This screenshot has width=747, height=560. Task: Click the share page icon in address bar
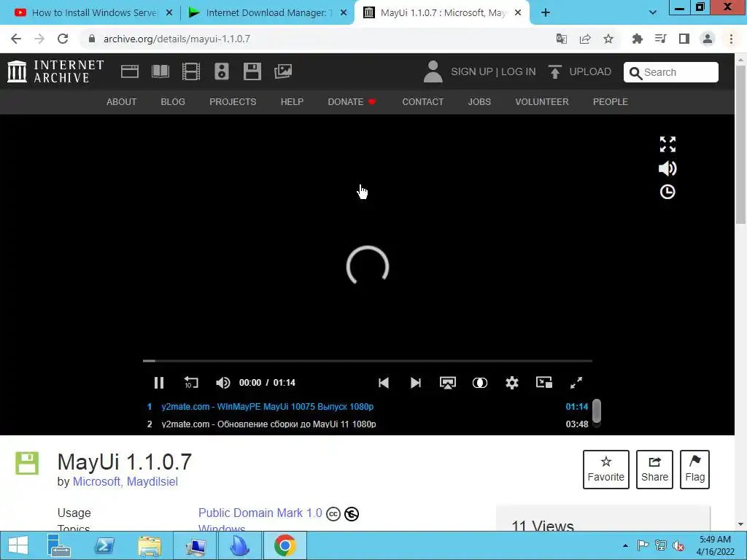point(585,39)
